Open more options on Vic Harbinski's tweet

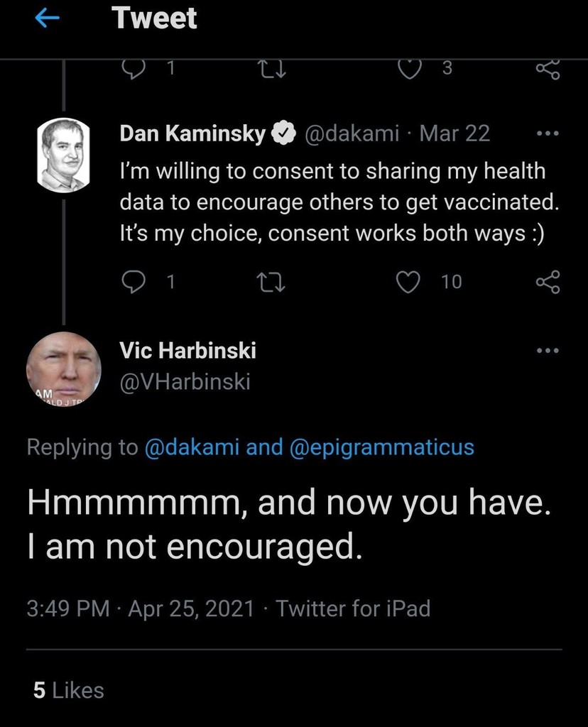click(x=548, y=350)
